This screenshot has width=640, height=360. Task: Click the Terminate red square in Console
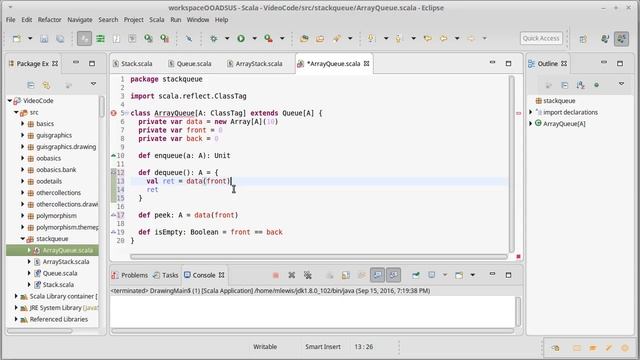click(x=276, y=276)
